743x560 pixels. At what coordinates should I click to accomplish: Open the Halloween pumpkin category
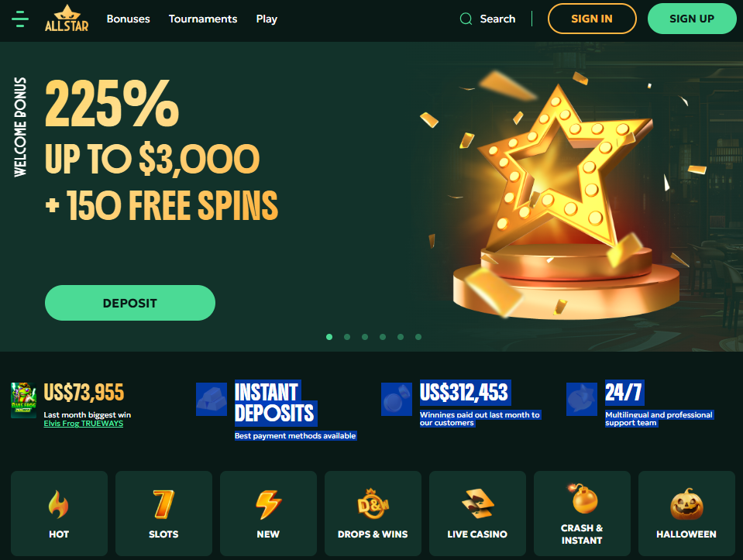(686, 513)
